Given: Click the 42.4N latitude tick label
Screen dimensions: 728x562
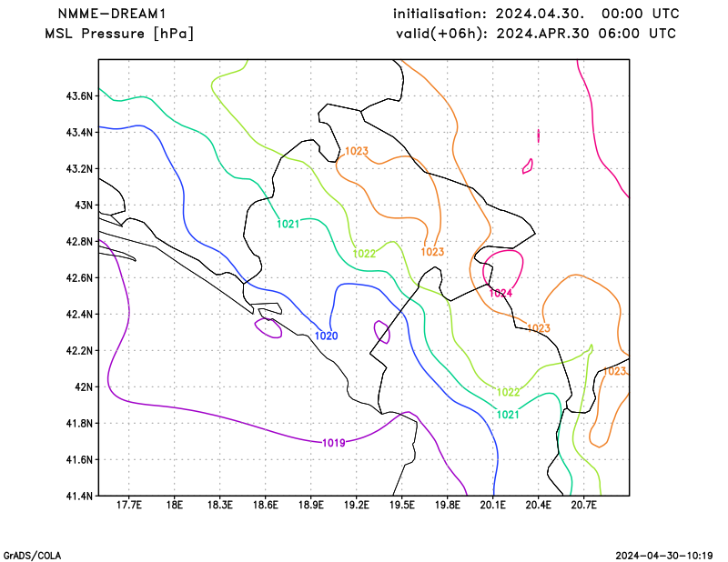Looking at the screenshot, I should (79, 314).
